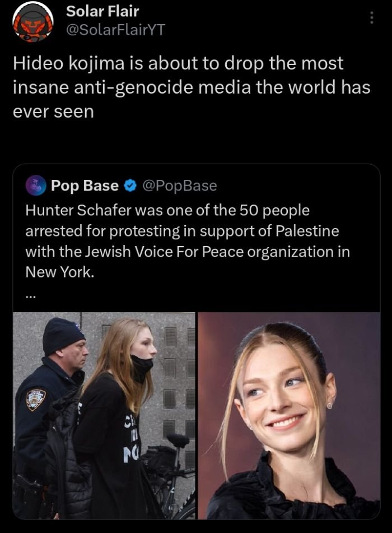Open the left photo with the police officer

click(104, 415)
